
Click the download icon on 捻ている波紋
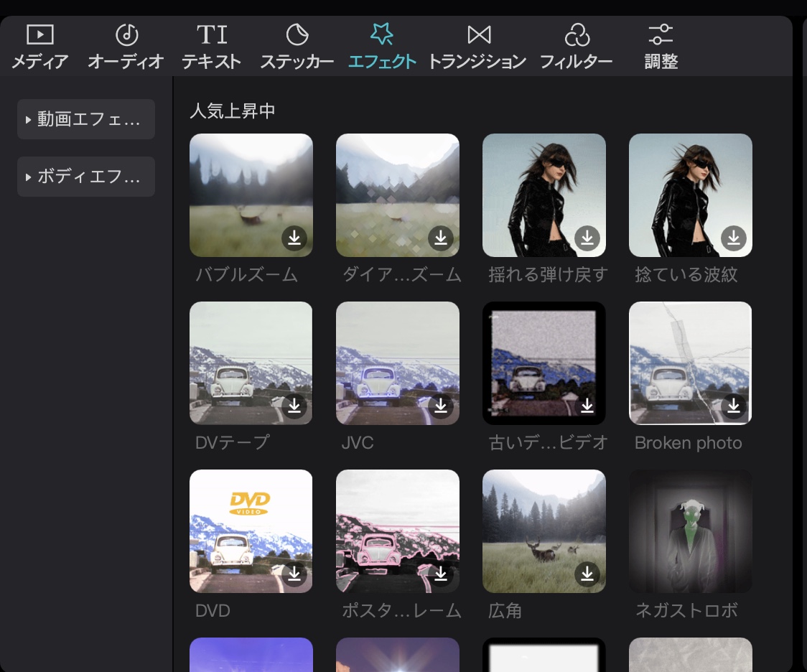pyautogui.click(x=734, y=239)
